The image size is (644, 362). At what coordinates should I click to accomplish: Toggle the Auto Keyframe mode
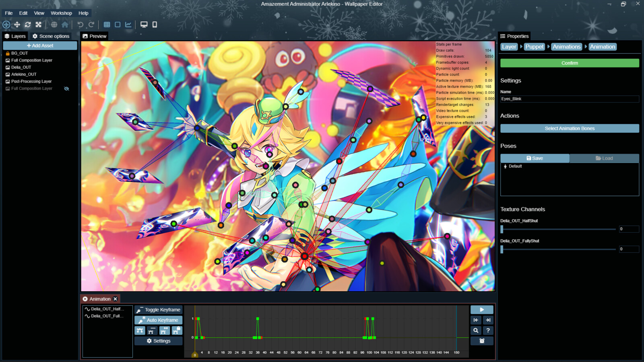pyautogui.click(x=159, y=320)
